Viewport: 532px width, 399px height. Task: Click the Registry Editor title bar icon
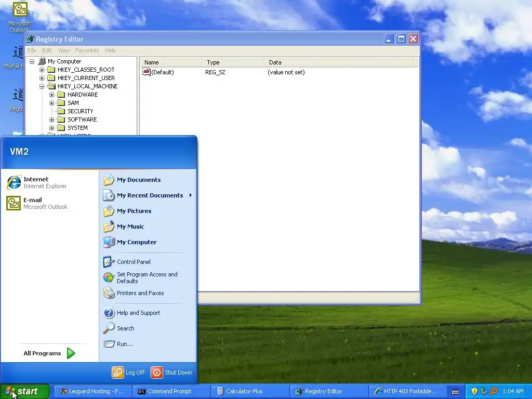tap(30, 39)
